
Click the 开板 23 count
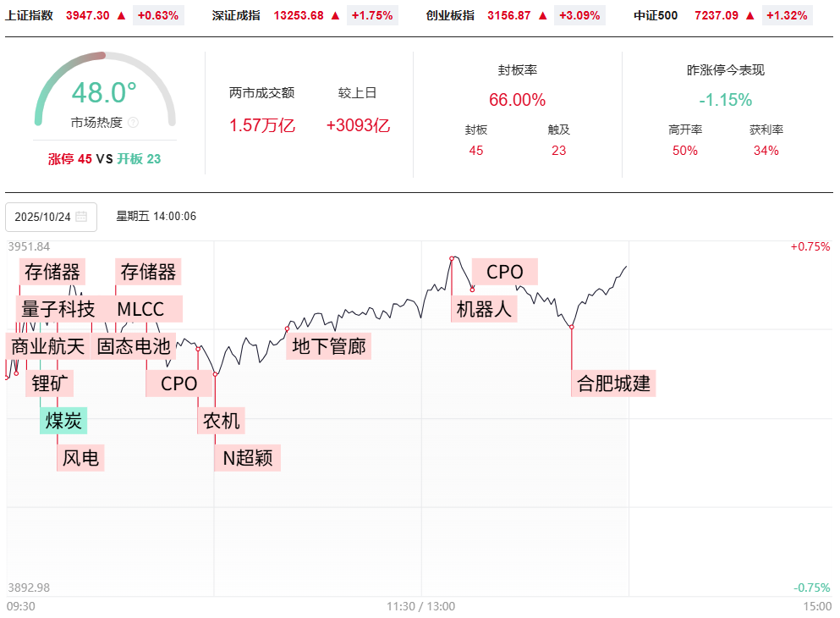[139, 158]
